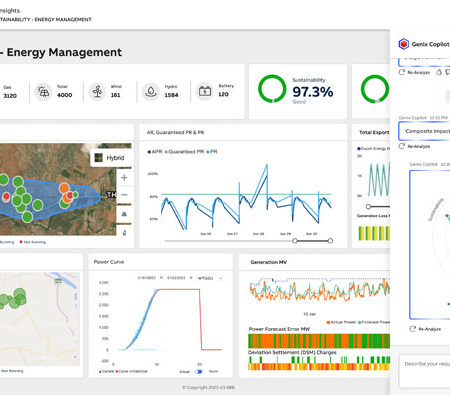The image size is (450, 395).
Task: Click the Deviation Settlement (DSM) Charges bar
Action: (x=319, y=363)
